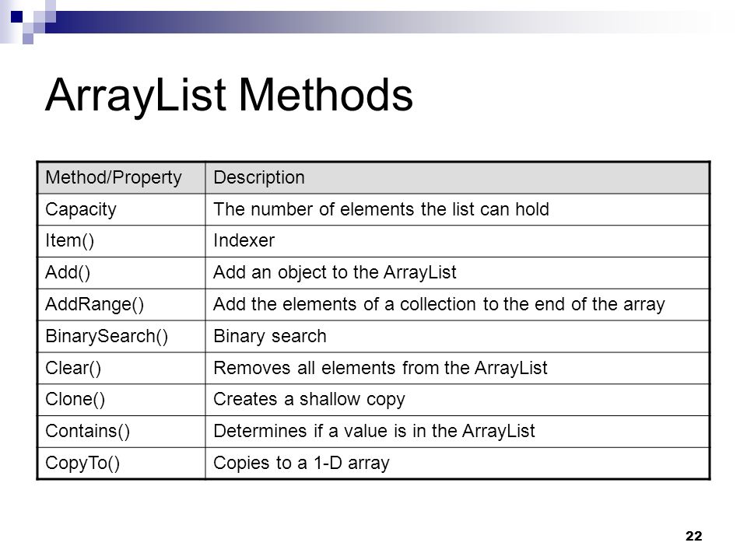Select the Description header cell
Image resolution: width=747 pixels, height=560 pixels.
(458, 177)
